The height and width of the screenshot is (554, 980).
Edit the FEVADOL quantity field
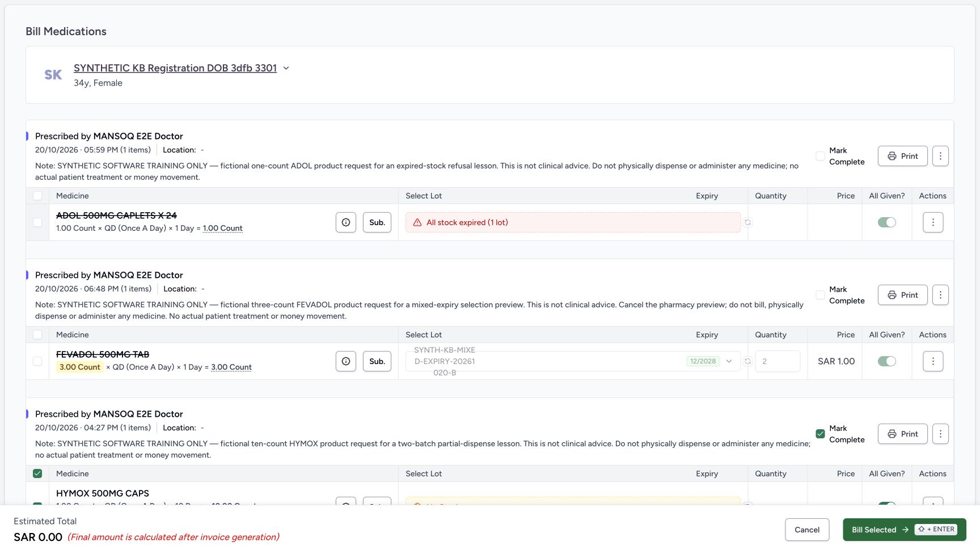click(778, 361)
